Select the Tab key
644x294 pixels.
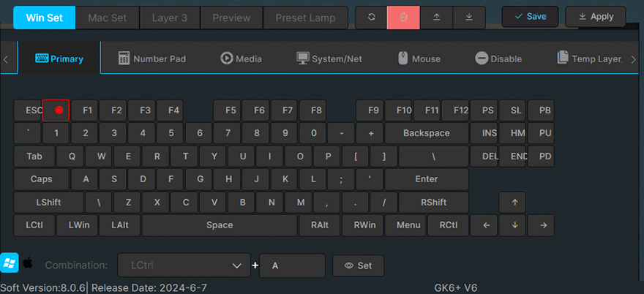coord(34,156)
